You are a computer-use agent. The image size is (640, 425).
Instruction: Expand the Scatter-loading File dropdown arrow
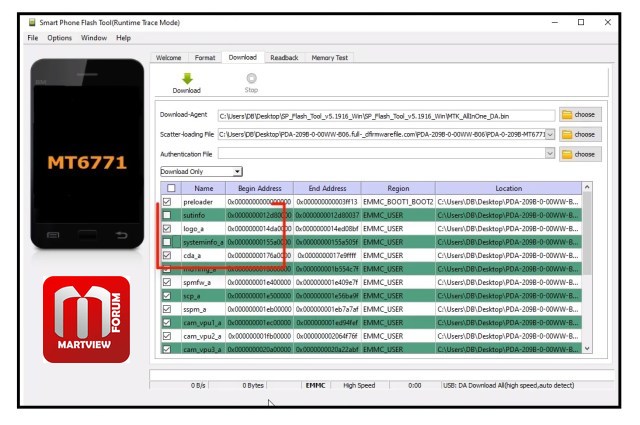pos(550,134)
